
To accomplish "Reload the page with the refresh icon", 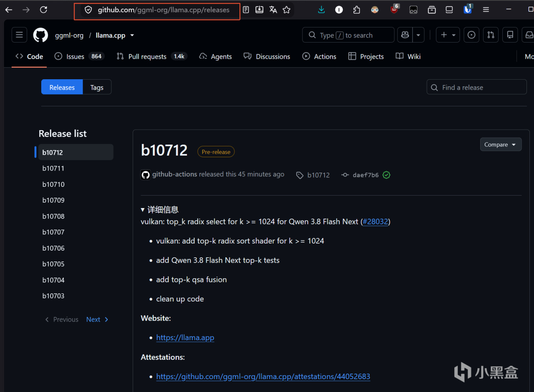I will point(43,10).
